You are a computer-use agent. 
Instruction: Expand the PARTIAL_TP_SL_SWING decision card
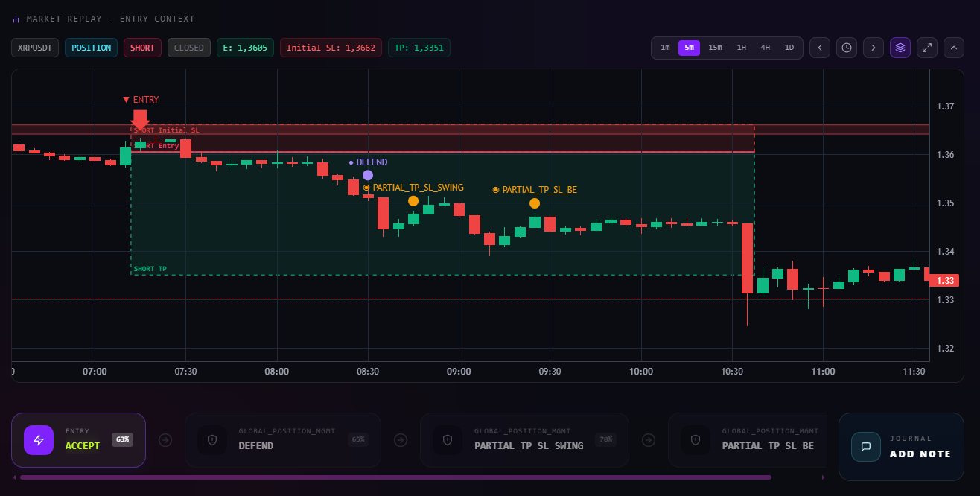click(x=524, y=440)
